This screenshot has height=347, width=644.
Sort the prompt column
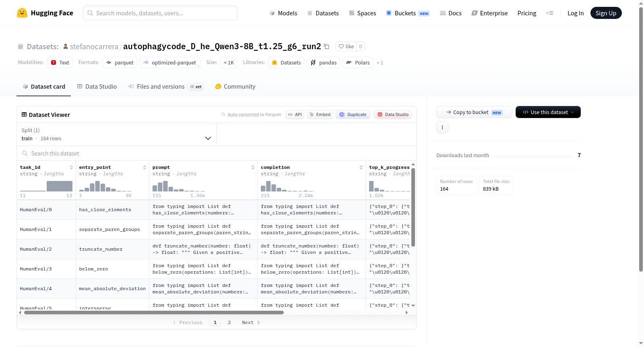pyautogui.click(x=253, y=167)
